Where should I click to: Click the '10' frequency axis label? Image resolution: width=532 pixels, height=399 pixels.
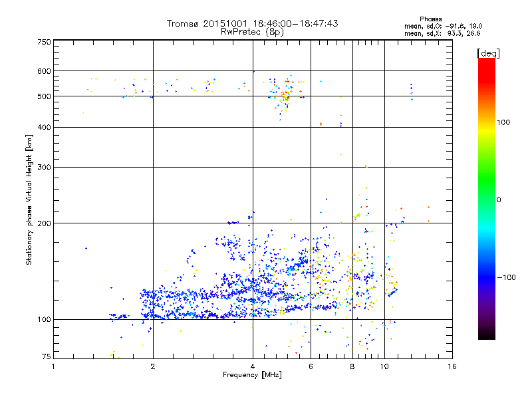(x=384, y=366)
